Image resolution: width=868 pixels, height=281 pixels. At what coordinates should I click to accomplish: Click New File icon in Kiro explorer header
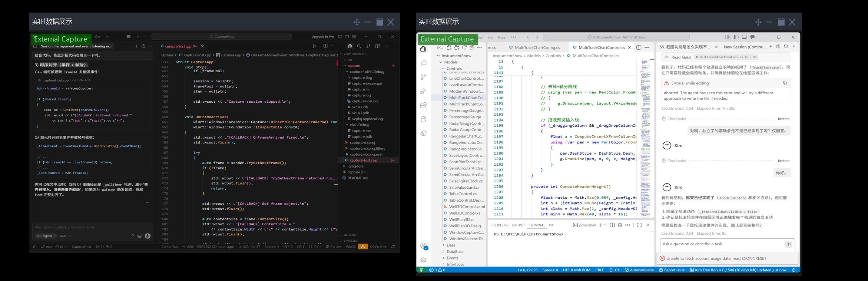click(x=449, y=47)
